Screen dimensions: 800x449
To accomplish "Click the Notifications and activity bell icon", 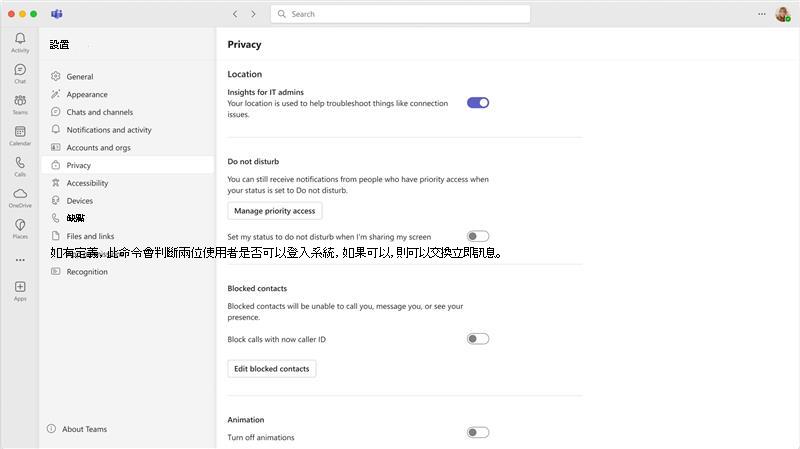I will point(56,130).
